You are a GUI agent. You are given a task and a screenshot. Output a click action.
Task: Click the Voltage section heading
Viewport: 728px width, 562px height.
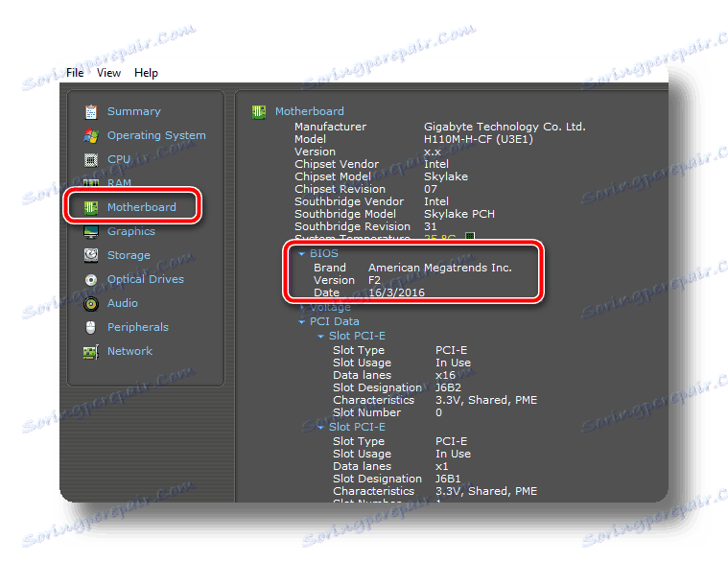pyautogui.click(x=330, y=307)
